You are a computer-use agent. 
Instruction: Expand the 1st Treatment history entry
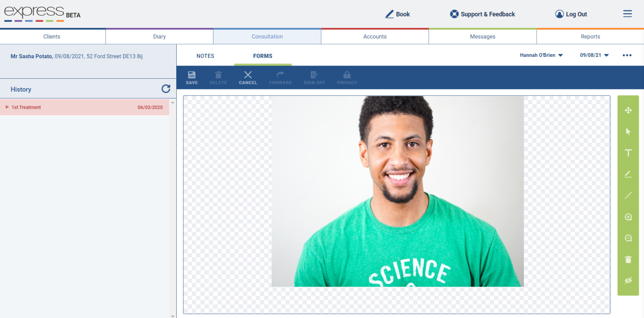click(x=85, y=107)
